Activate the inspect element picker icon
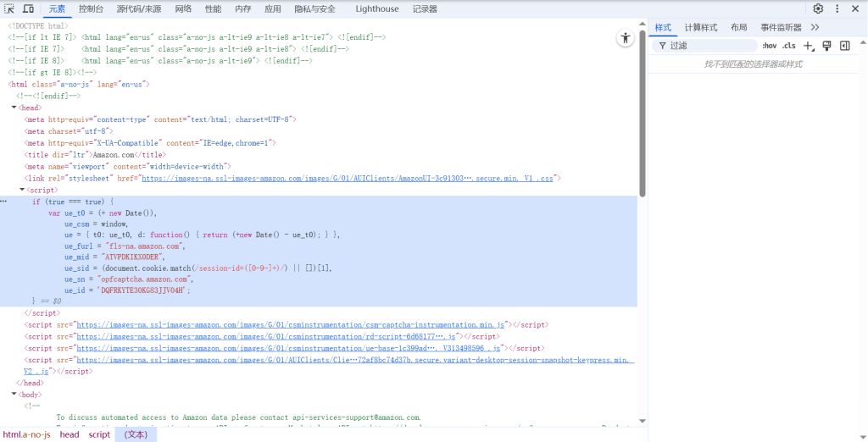Viewport: 868px width, 442px height. click(x=10, y=8)
